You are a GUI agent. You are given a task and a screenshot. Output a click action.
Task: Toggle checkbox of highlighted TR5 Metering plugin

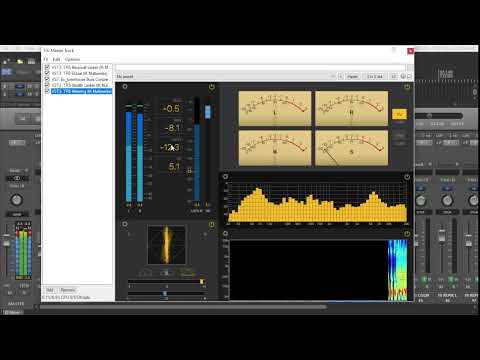point(47,91)
